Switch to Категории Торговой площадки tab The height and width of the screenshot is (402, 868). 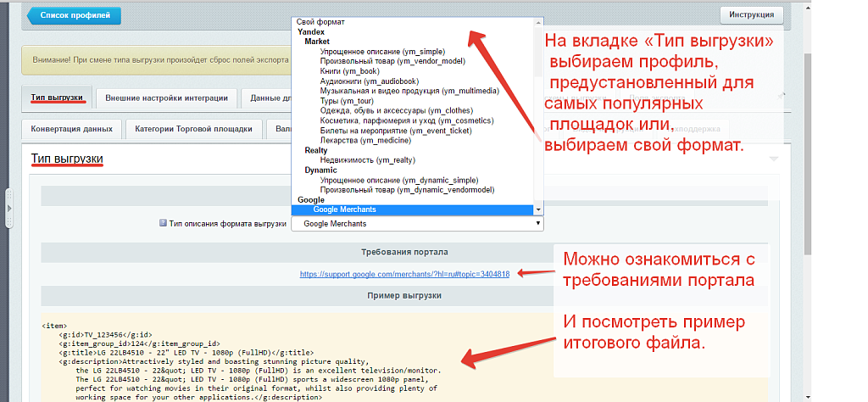195,129
